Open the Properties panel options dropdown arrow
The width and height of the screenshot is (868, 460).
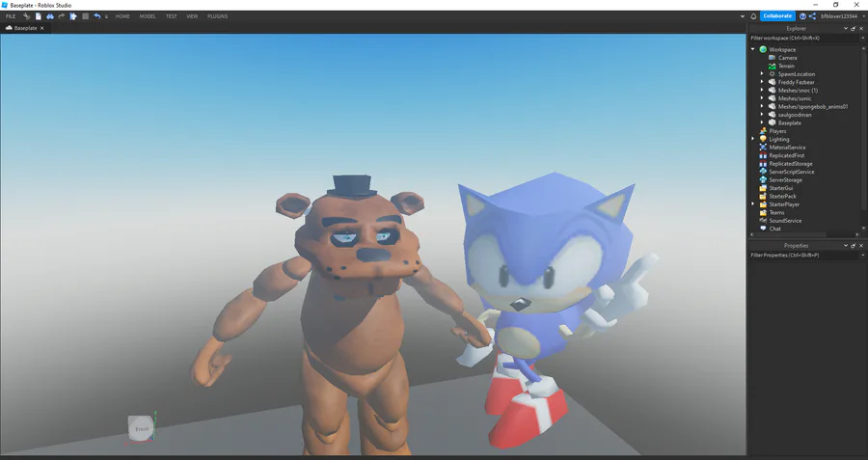[x=845, y=245]
